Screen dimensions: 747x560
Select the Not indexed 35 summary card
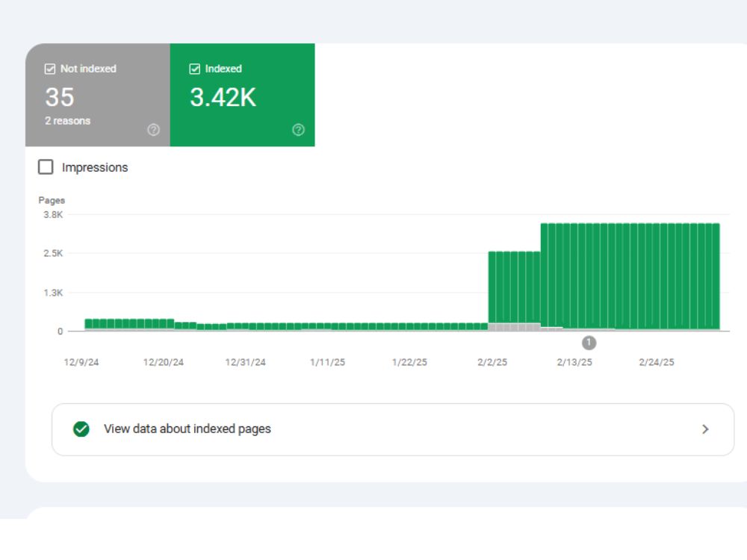point(98,95)
